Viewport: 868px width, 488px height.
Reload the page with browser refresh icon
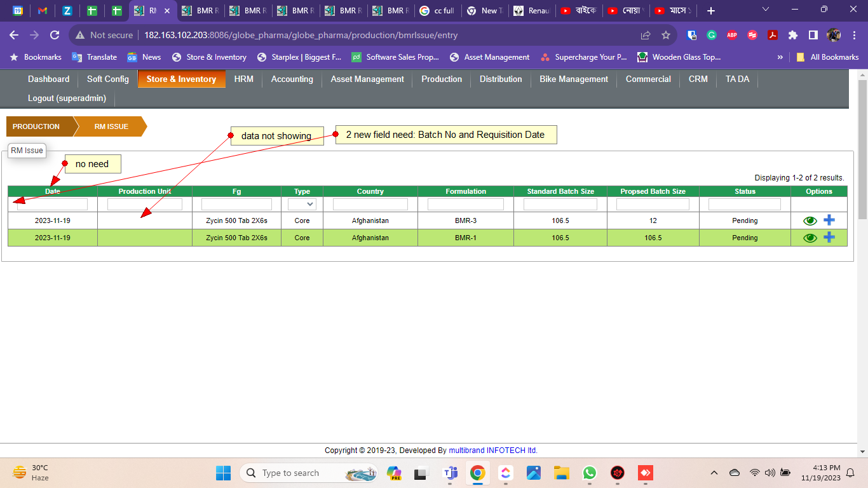(55, 35)
